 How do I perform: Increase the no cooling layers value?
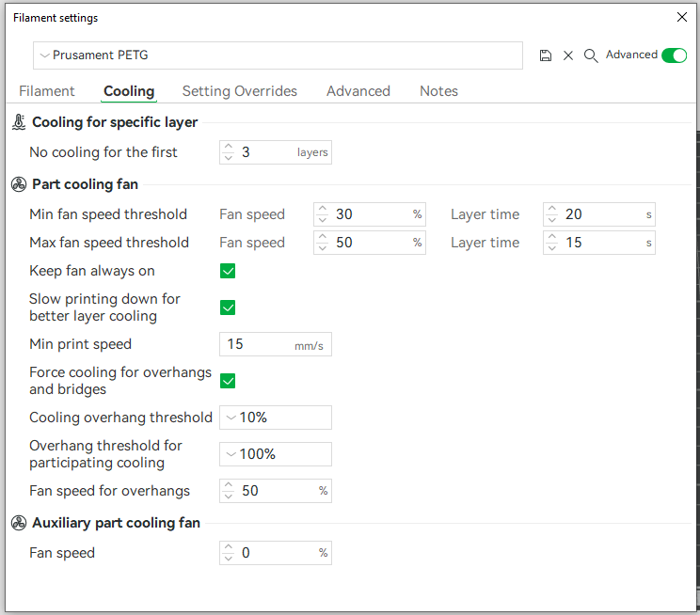(x=228, y=147)
